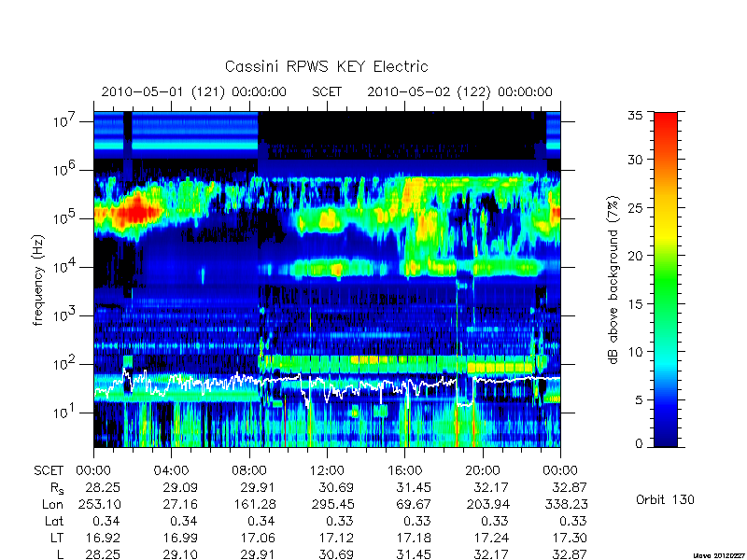Screen dimensions: 747x560
Task: Click the Lon value '338.23'
Action: click(x=567, y=504)
